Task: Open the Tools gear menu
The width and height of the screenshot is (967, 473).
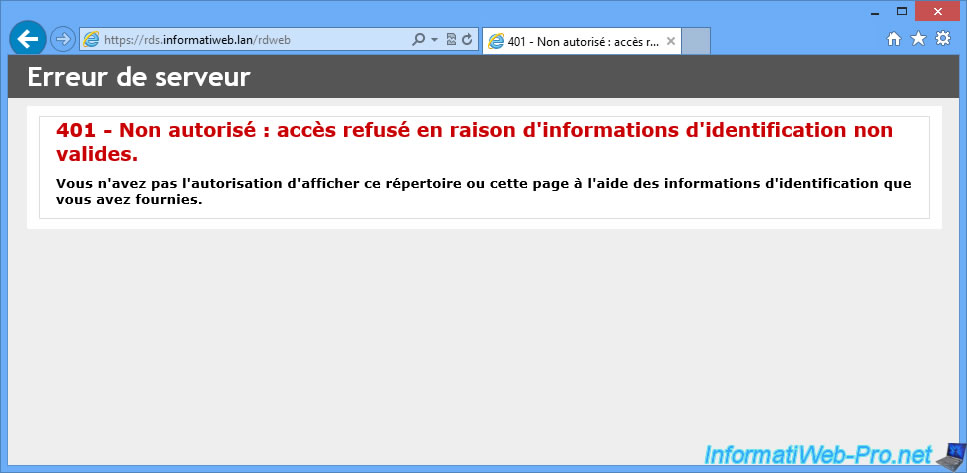Action: (x=943, y=39)
